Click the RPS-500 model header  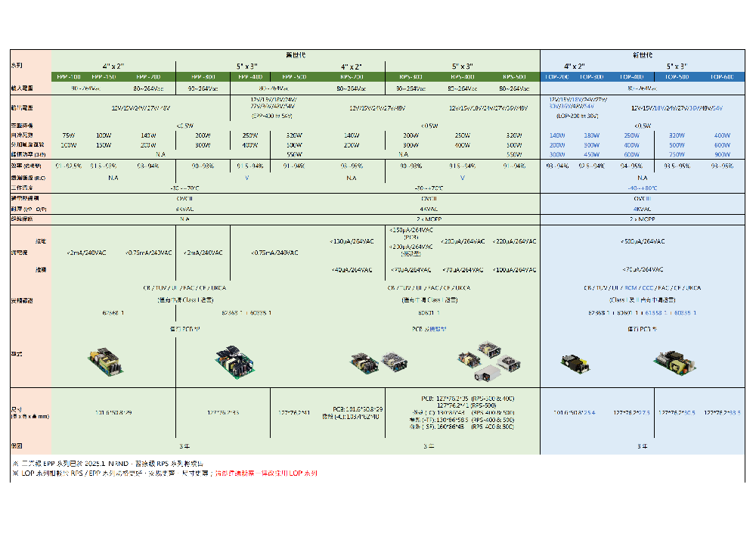[514, 77]
